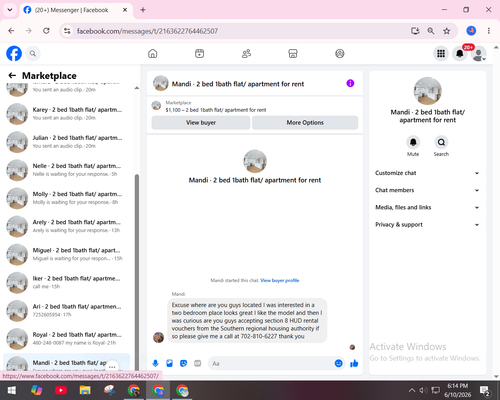Open the Marketplace storefront icon
500x400 pixels.
coord(293,53)
